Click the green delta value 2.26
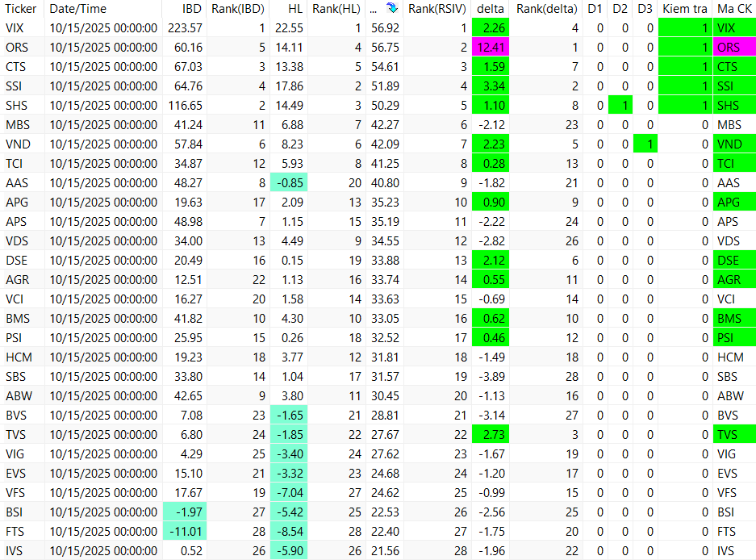The width and height of the screenshot is (756, 560). coord(491,28)
